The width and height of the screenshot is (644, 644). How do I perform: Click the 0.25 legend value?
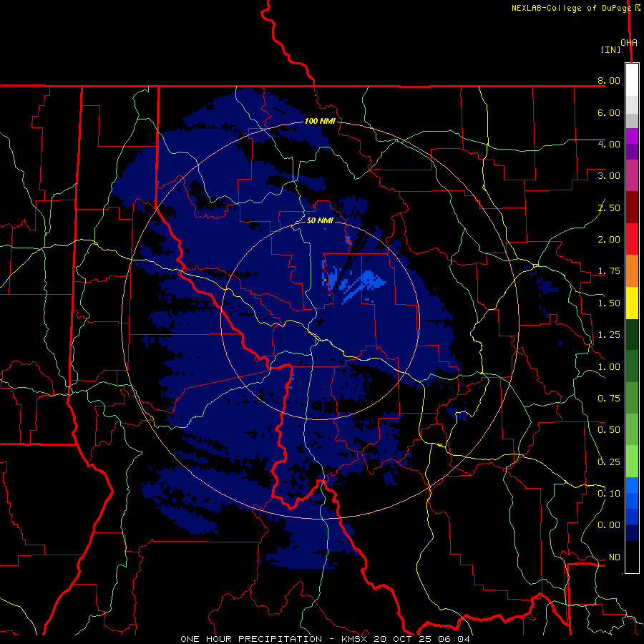coord(609,462)
